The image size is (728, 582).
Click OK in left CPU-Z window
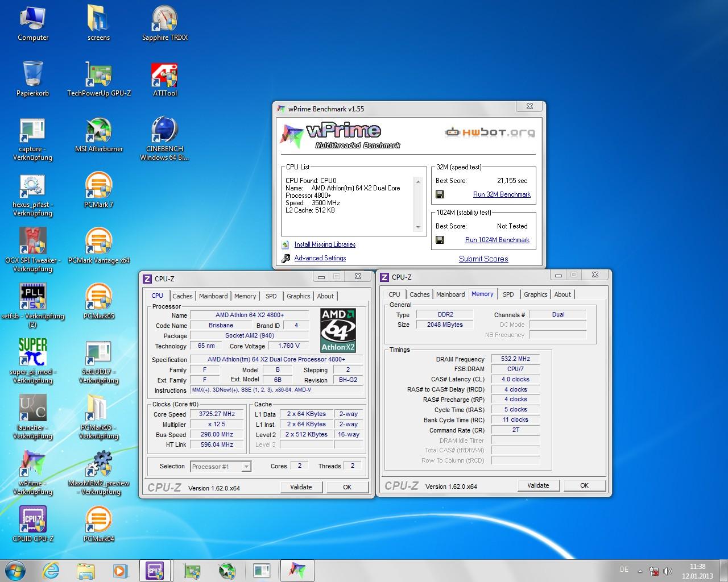(x=348, y=487)
